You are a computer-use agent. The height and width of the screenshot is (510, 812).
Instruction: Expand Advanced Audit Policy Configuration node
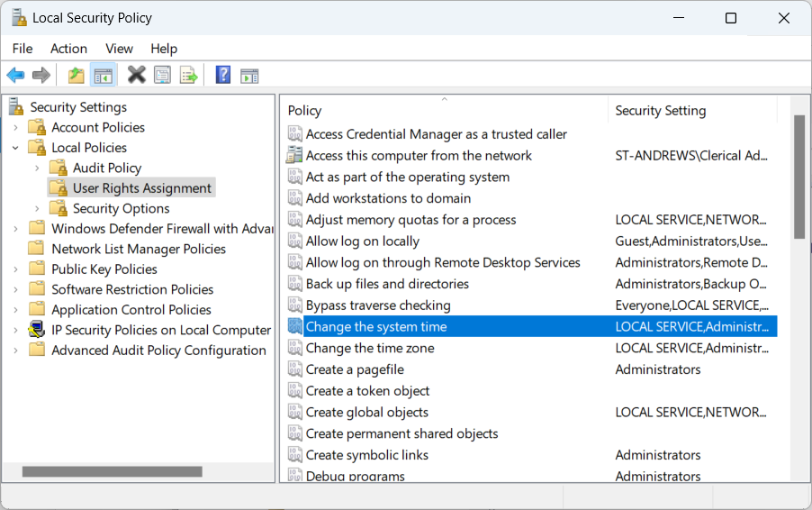coord(15,351)
